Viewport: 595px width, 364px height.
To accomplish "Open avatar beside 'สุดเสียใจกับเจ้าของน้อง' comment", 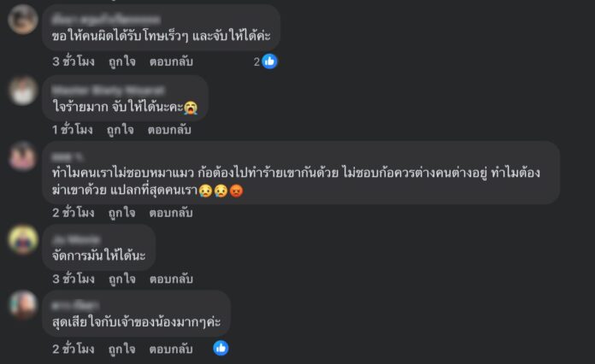I will click(23, 305).
